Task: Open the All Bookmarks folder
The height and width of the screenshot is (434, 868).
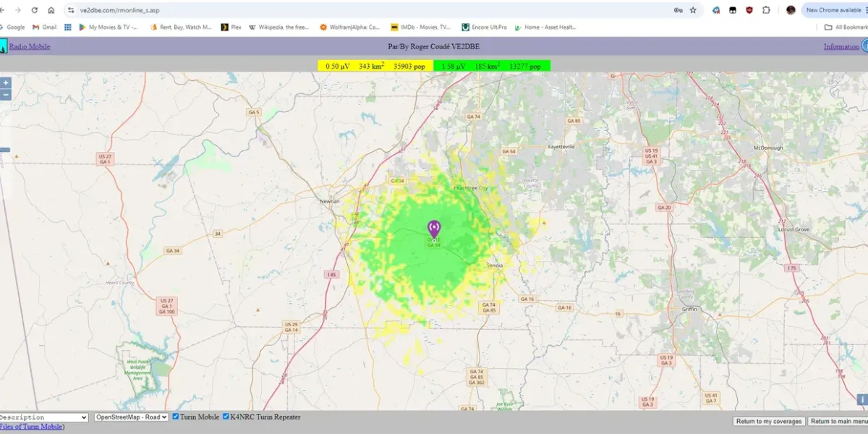Action: click(846, 27)
